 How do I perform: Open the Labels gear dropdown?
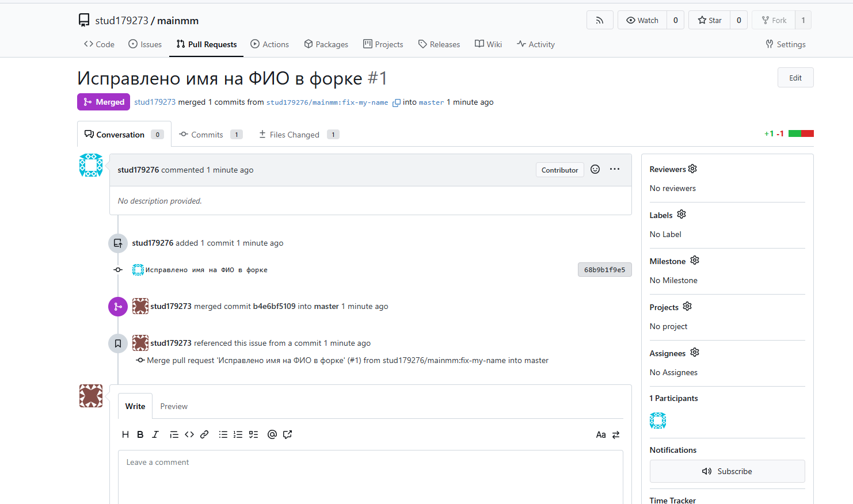click(681, 215)
